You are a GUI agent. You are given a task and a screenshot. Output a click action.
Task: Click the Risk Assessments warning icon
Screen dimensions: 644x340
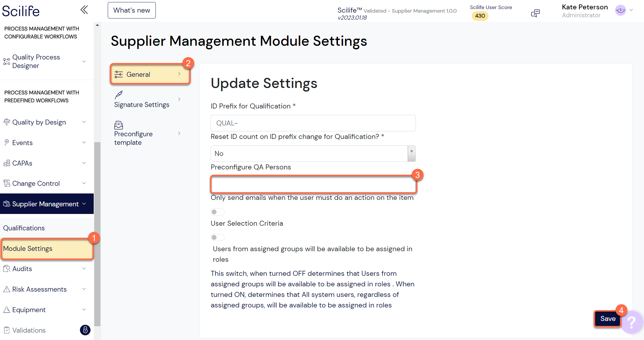pos(6,289)
